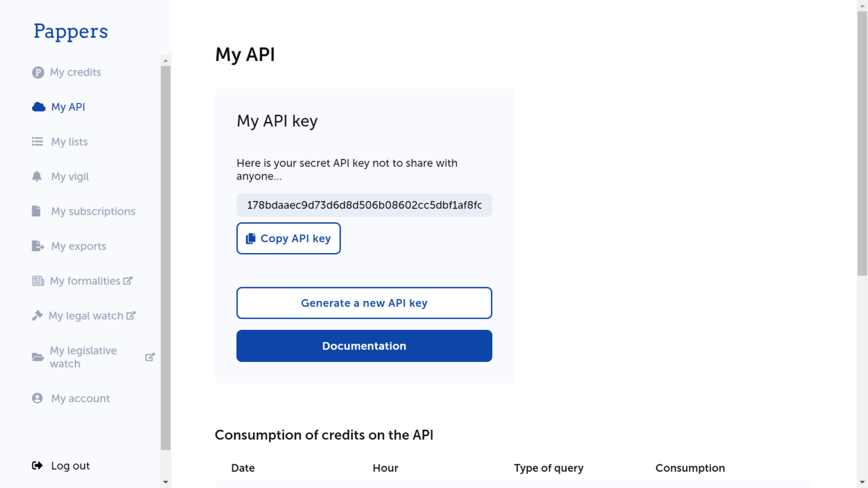
Task: Select the secret API key field
Action: pyautogui.click(x=364, y=205)
